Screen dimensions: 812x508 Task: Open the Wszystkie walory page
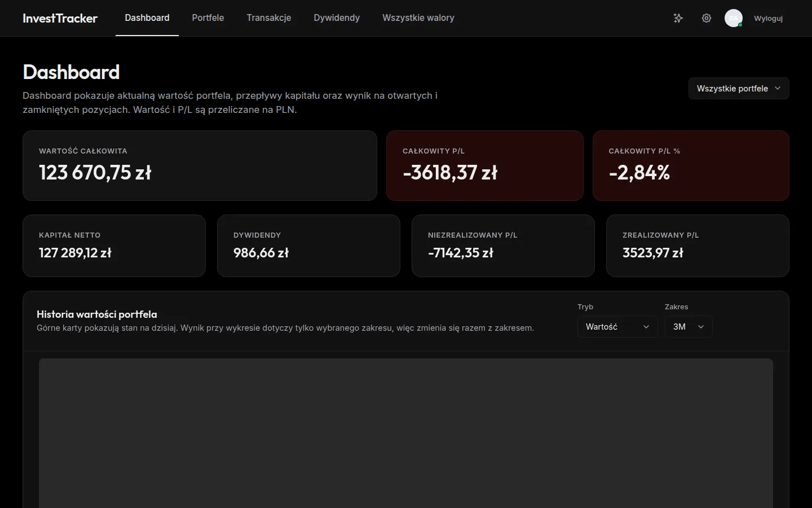(418, 17)
